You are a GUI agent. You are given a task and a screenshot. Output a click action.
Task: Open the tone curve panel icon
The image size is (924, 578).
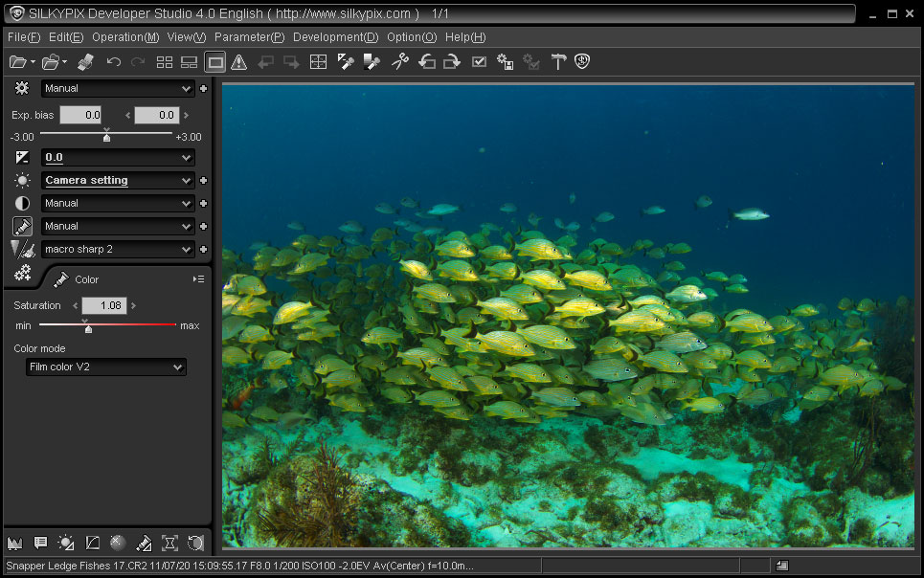point(92,543)
